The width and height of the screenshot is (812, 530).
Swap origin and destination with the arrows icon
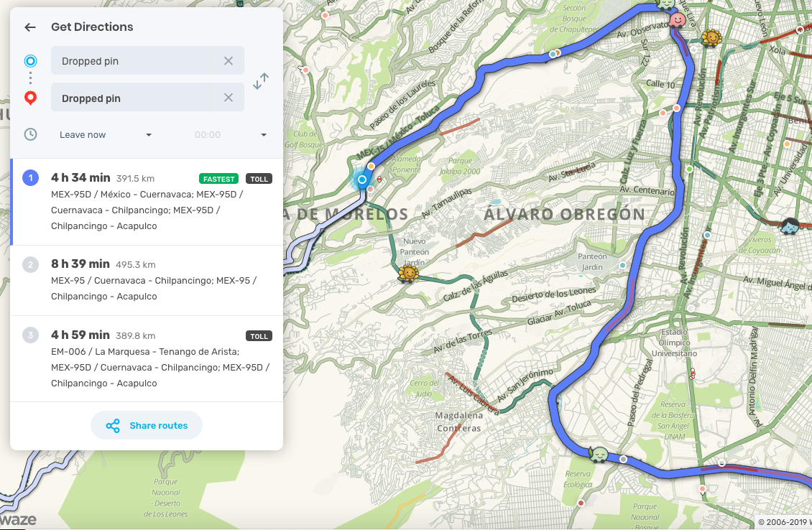point(261,80)
